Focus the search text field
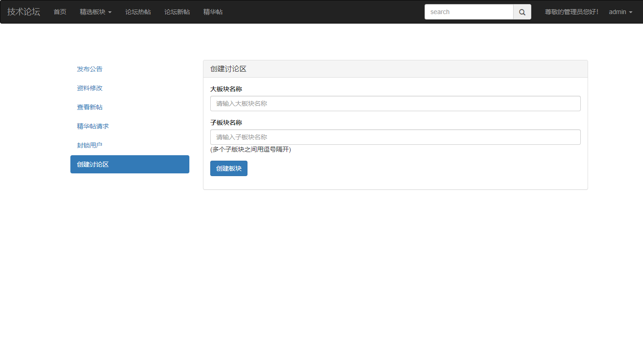The width and height of the screenshot is (643, 364). click(469, 12)
